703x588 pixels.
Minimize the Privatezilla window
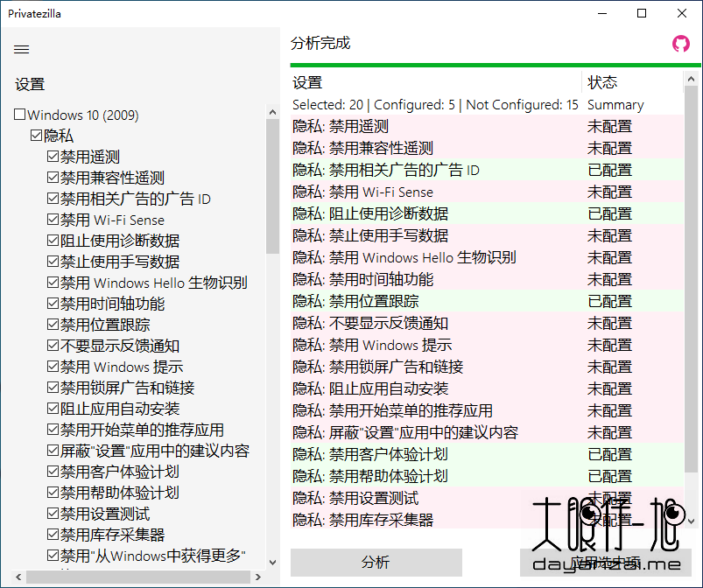pyautogui.click(x=602, y=13)
